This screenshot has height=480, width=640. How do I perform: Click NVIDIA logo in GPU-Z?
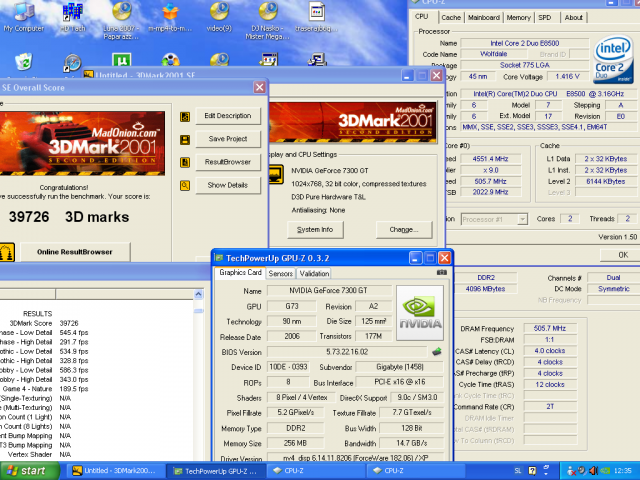[420, 313]
